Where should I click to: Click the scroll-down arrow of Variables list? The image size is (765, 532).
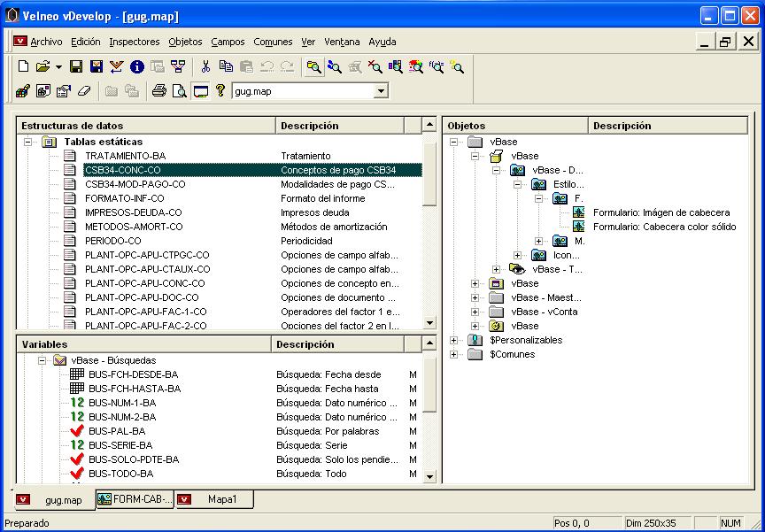[429, 476]
